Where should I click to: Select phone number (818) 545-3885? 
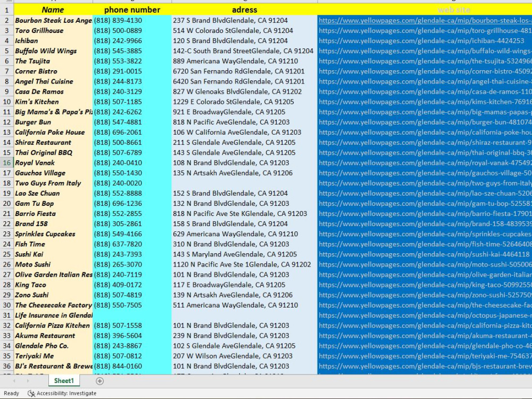[132, 51]
